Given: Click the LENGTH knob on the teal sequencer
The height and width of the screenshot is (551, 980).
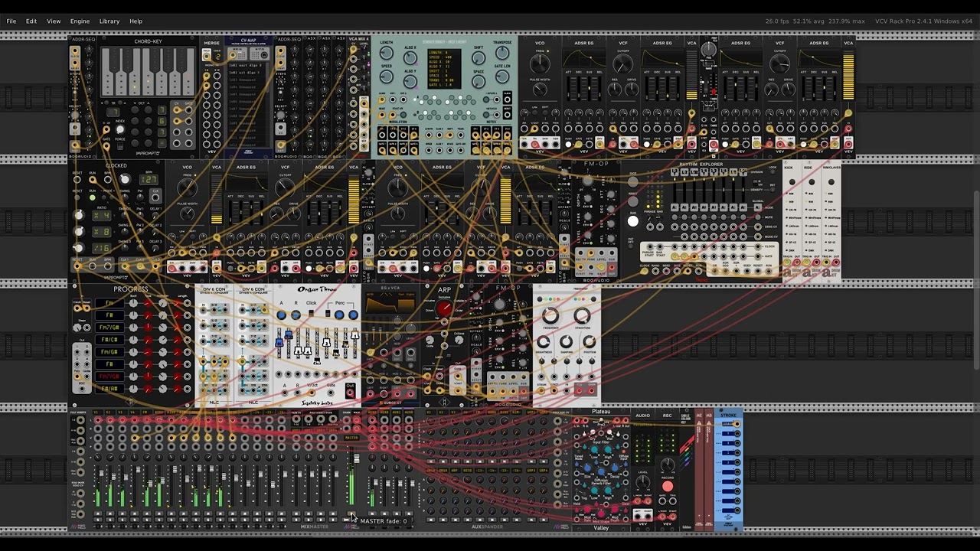Looking at the screenshot, I should 387,53.
